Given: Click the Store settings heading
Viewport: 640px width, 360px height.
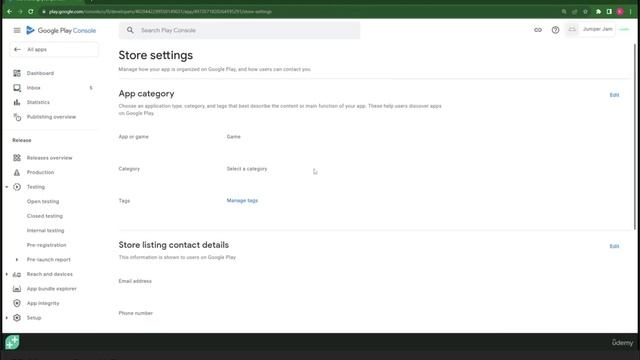Looking at the screenshot, I should coord(156,55).
